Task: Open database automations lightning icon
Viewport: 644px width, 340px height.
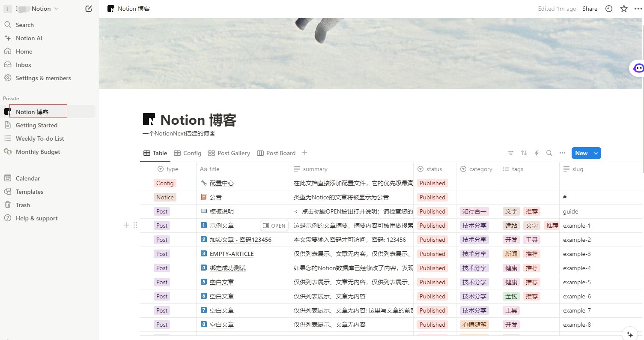Action: [x=537, y=153]
